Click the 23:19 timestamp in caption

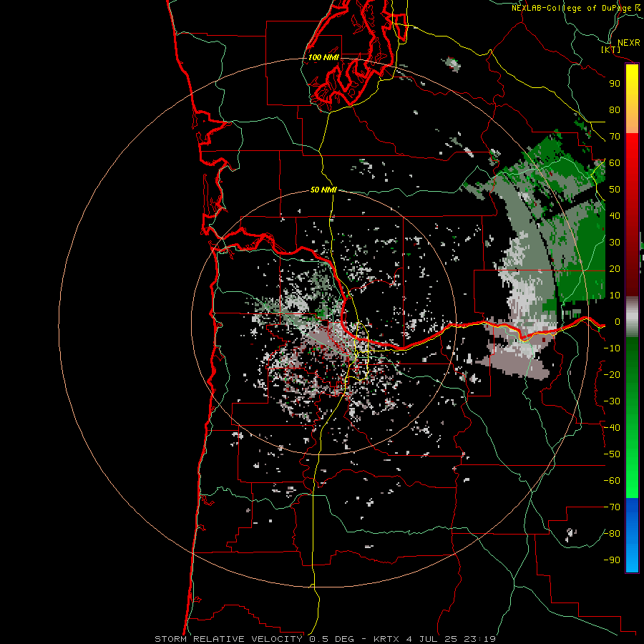click(x=479, y=639)
